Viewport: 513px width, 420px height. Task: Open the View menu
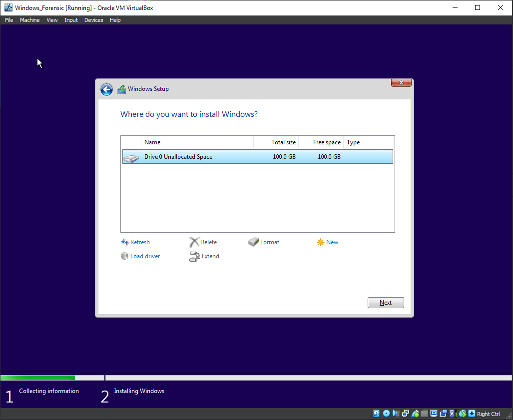[x=52, y=20]
